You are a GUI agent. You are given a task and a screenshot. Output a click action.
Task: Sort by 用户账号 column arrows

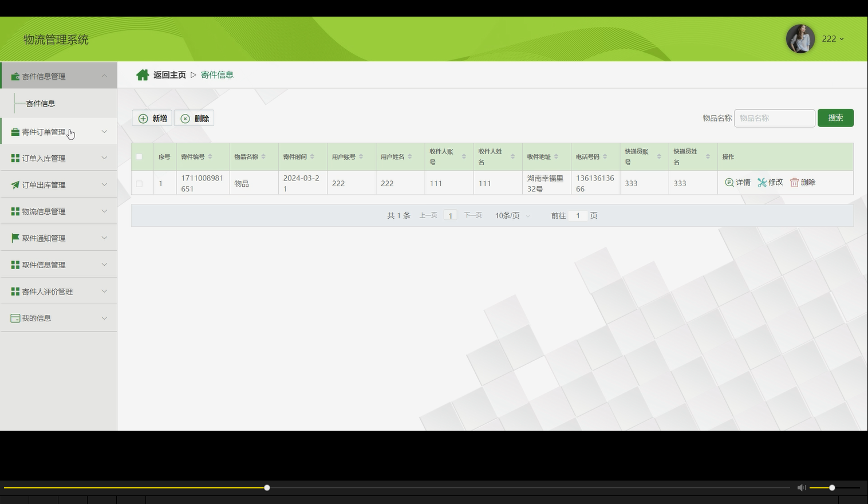(361, 156)
